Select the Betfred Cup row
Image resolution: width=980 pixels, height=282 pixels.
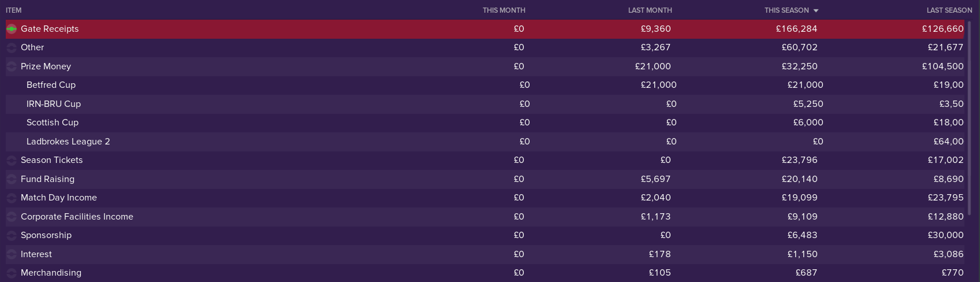click(51, 85)
